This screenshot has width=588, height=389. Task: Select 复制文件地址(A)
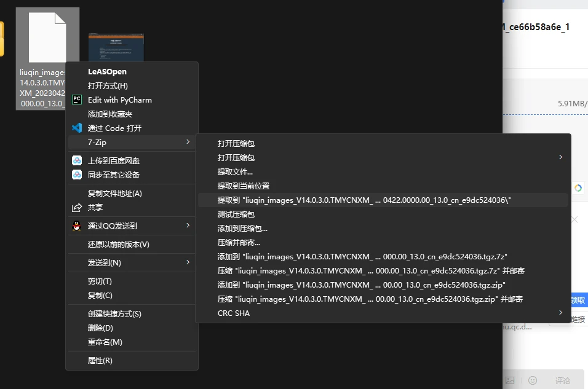coord(132,194)
